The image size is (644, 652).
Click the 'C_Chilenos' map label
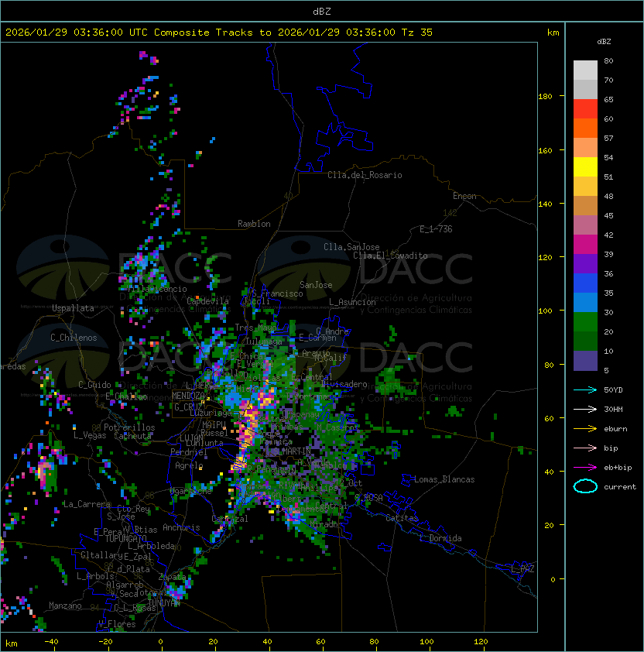click(x=74, y=338)
